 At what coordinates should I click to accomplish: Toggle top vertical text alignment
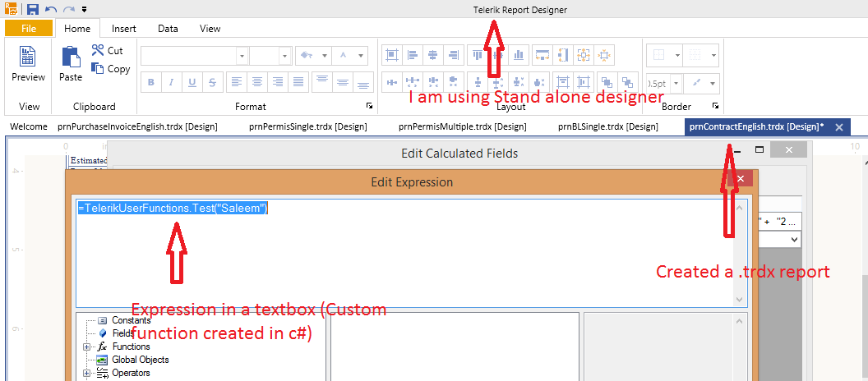coord(322,82)
